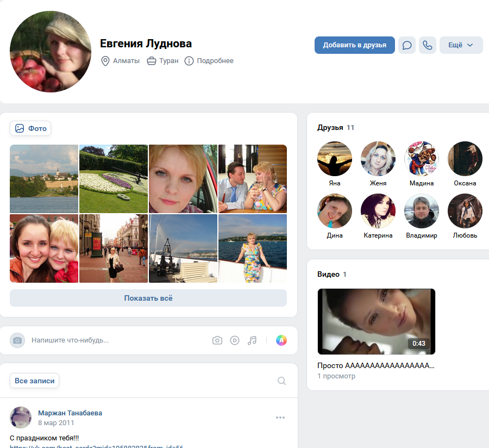Click the location pin icon

click(105, 61)
